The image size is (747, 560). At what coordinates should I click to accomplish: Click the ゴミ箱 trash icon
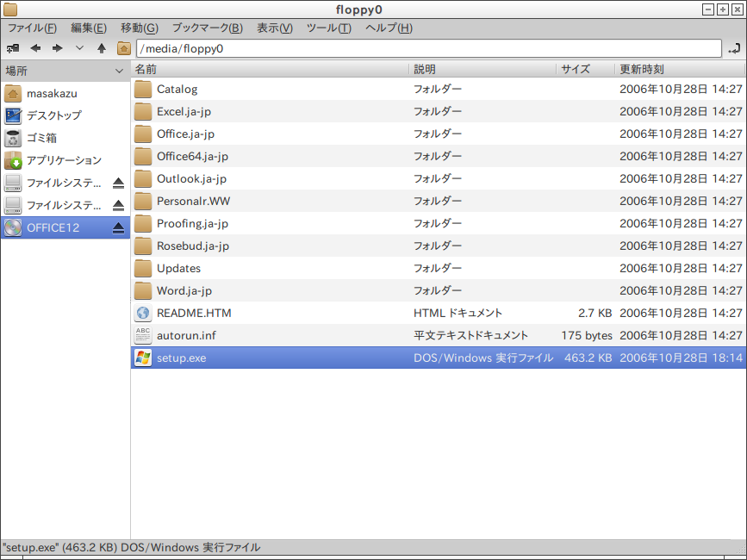tap(13, 138)
